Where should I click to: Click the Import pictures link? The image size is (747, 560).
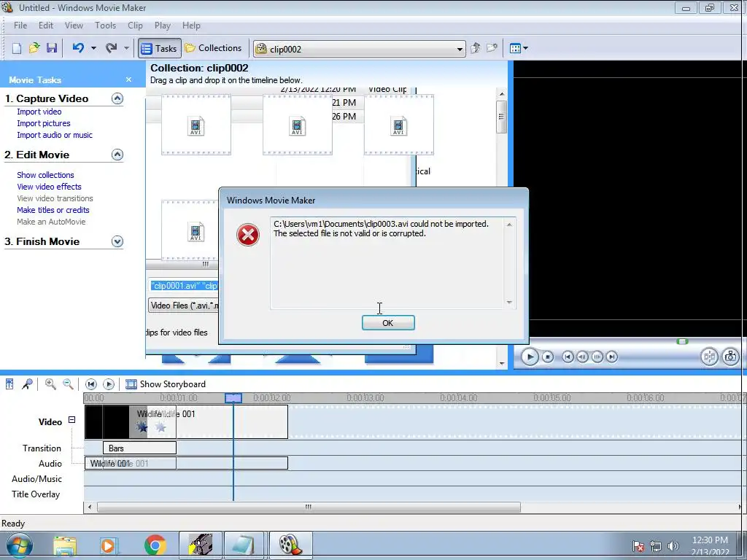pyautogui.click(x=43, y=123)
